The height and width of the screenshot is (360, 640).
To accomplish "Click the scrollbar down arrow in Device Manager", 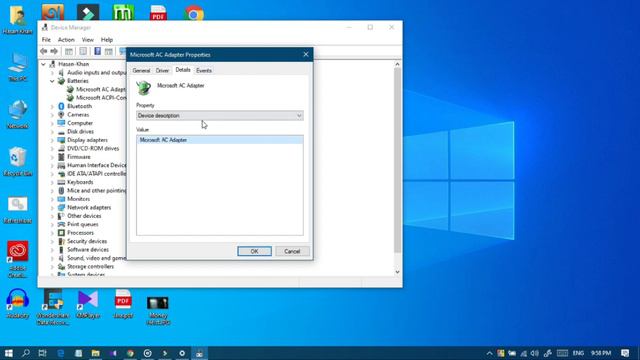I will [397, 272].
